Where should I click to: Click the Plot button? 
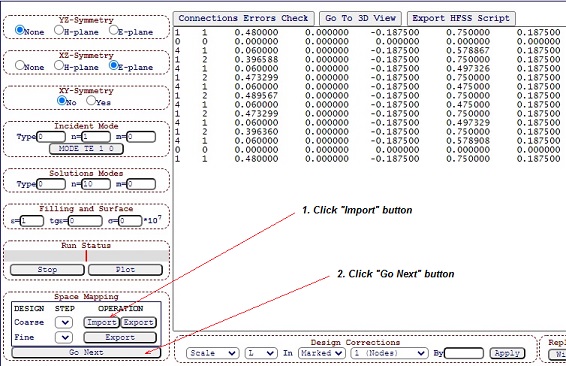125,270
